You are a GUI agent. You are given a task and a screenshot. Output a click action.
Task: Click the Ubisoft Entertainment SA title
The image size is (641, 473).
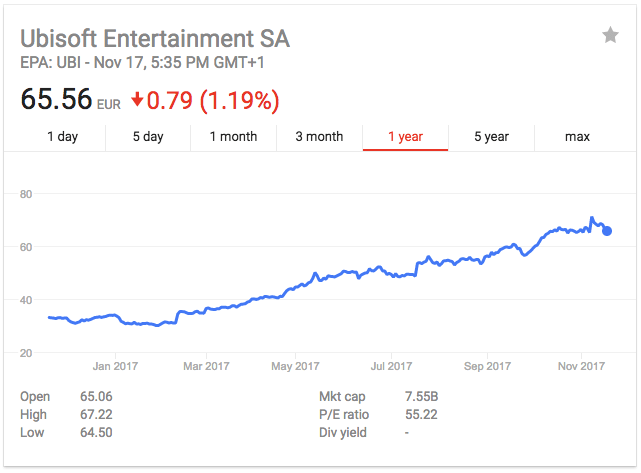click(155, 39)
